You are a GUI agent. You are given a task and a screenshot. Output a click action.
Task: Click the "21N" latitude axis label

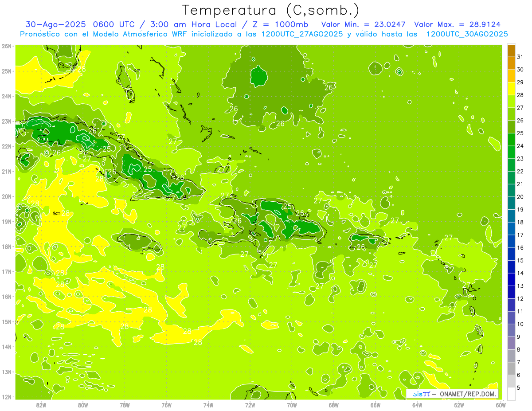(6, 172)
